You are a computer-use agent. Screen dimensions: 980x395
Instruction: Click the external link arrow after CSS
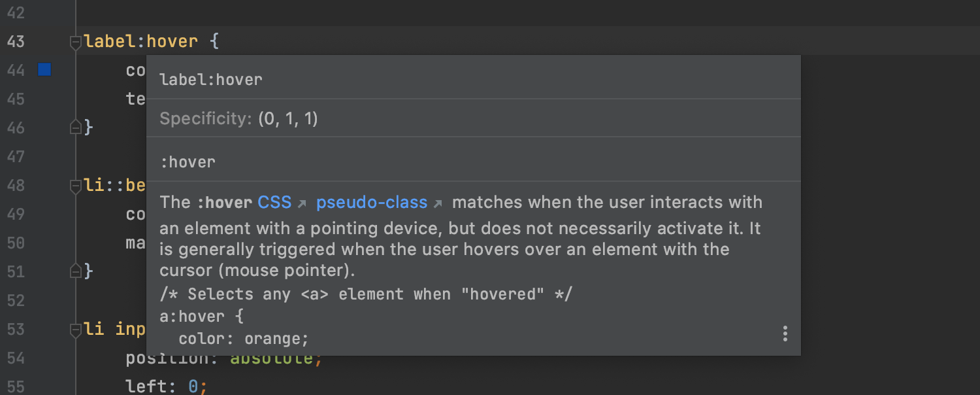click(302, 204)
